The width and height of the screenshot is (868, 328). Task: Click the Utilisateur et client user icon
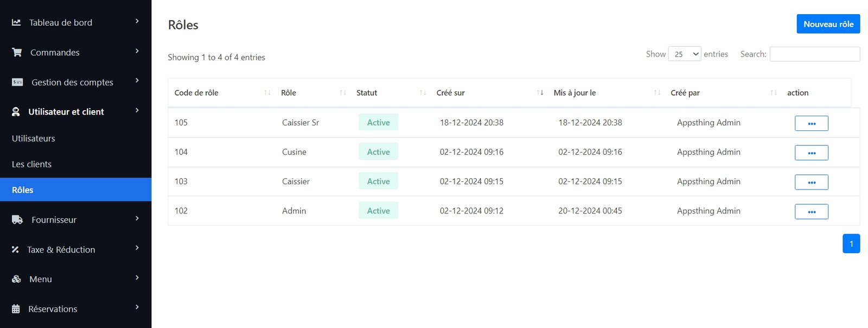(16, 112)
